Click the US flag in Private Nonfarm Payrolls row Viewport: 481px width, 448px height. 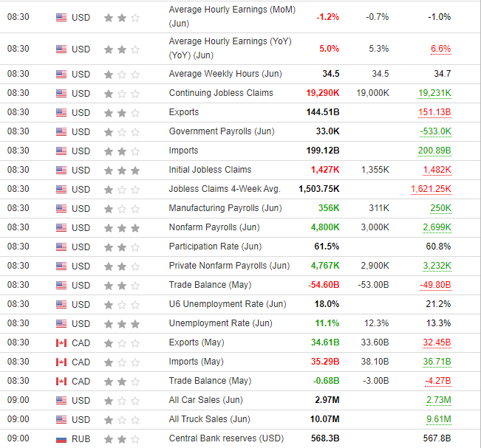tap(61, 266)
